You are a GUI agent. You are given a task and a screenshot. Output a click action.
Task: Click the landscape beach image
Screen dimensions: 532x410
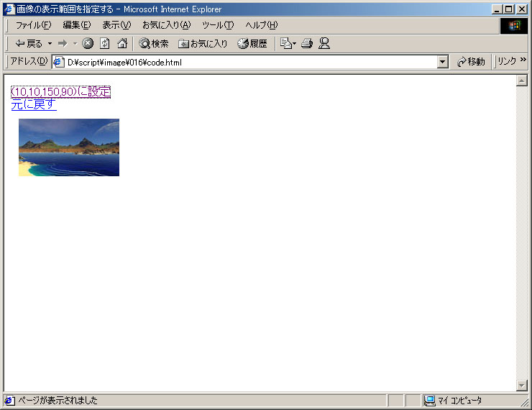coord(69,147)
